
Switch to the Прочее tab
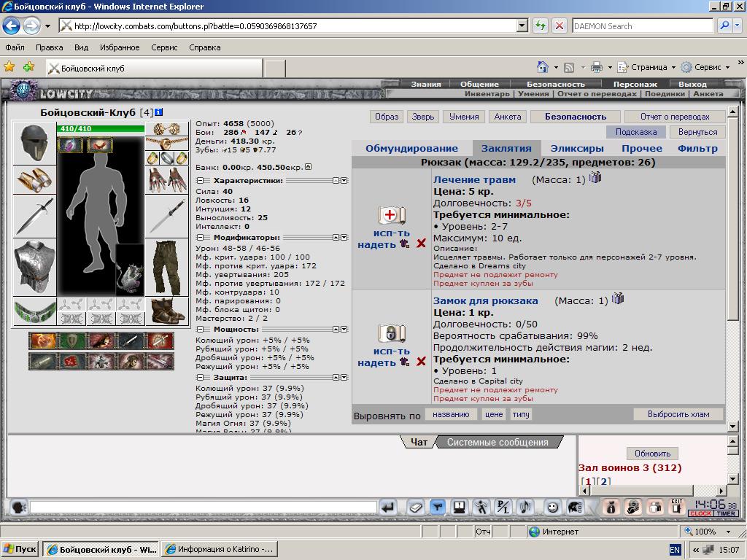tap(642, 149)
